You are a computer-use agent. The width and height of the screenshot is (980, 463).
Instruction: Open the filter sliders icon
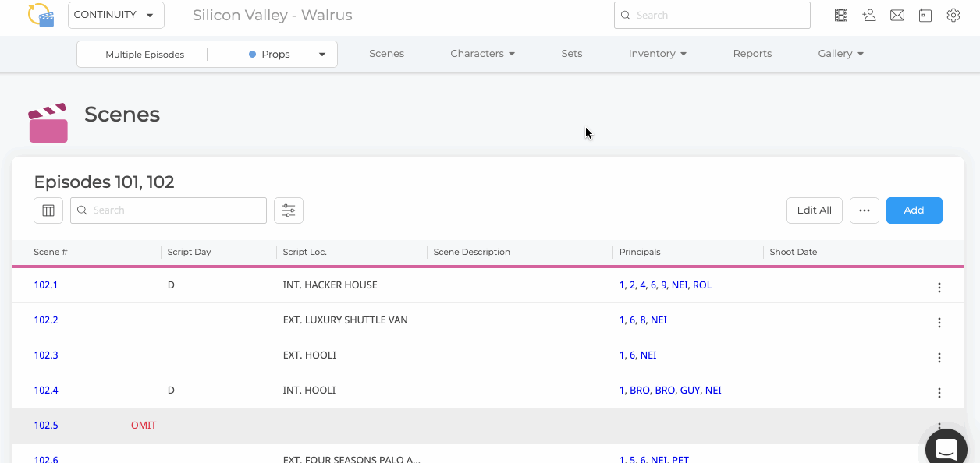coord(289,210)
